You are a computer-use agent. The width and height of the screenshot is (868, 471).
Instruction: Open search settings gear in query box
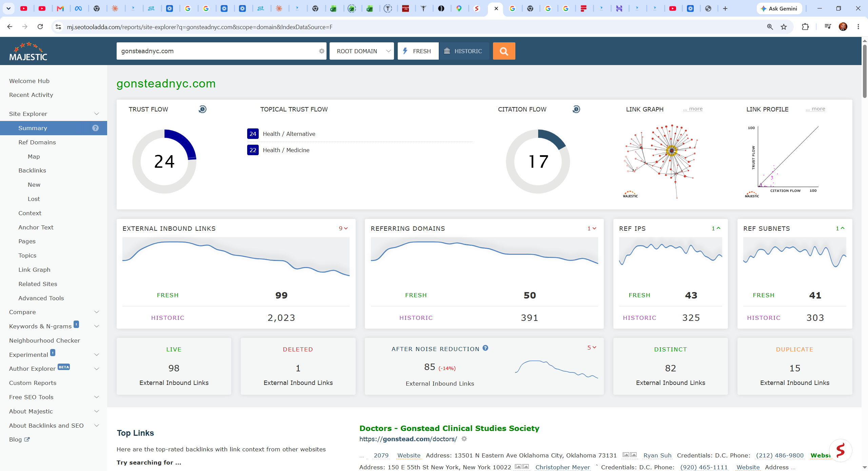[x=321, y=51]
